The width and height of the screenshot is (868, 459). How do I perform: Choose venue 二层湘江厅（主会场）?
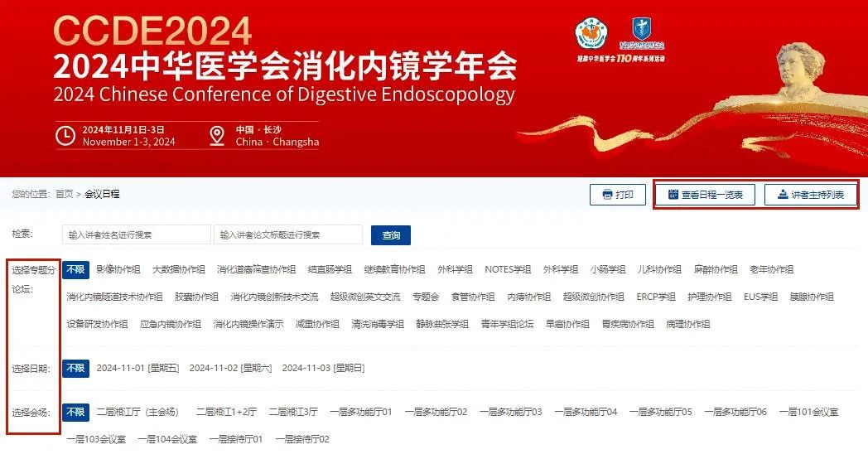[137, 412]
